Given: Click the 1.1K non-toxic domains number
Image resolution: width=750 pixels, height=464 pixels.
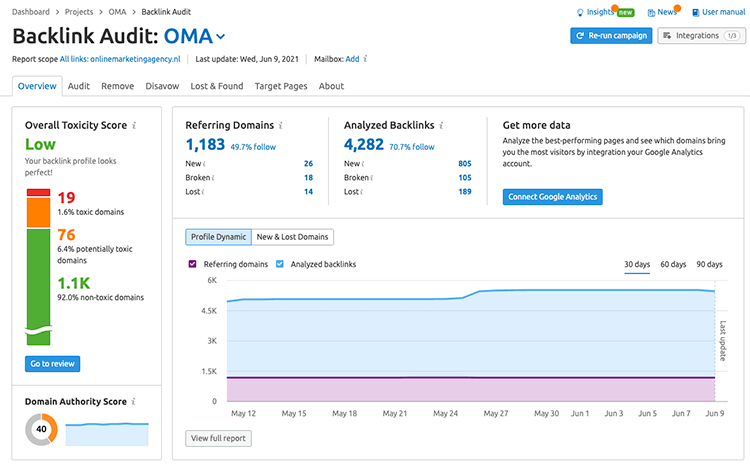Looking at the screenshot, I should (74, 283).
